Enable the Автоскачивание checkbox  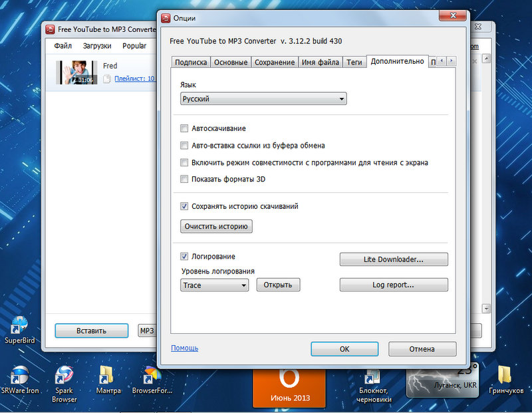click(x=184, y=128)
